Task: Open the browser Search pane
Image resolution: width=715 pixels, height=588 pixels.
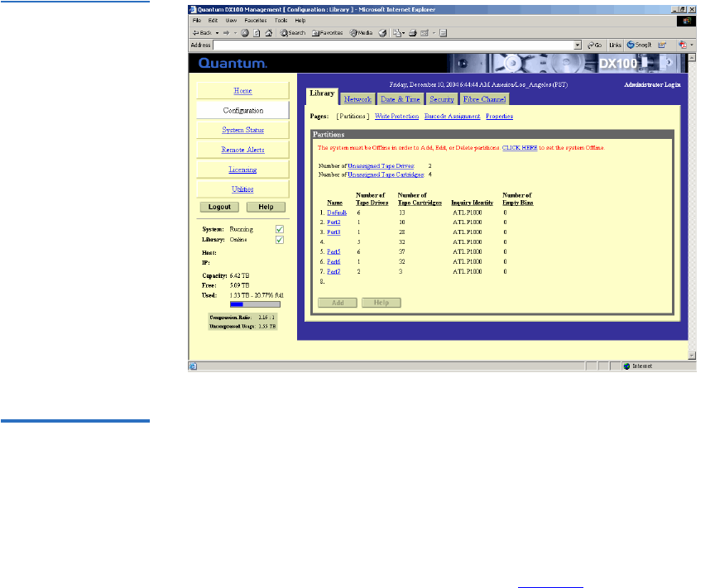Action: tap(293, 33)
